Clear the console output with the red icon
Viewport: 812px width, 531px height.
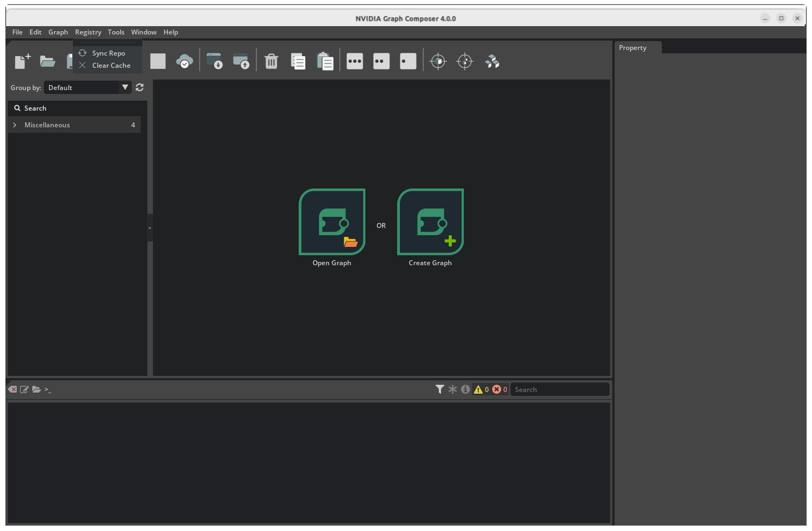[12, 389]
